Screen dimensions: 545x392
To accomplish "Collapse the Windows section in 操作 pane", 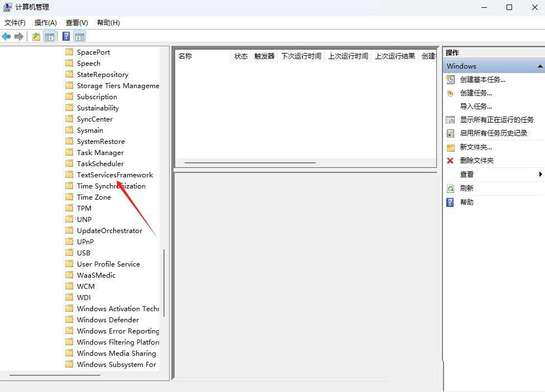I will coord(539,66).
